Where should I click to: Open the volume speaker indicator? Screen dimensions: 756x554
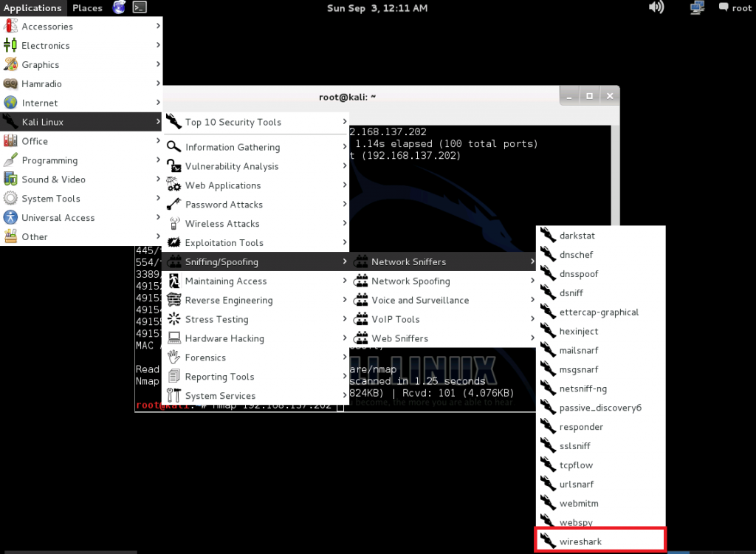pos(656,7)
